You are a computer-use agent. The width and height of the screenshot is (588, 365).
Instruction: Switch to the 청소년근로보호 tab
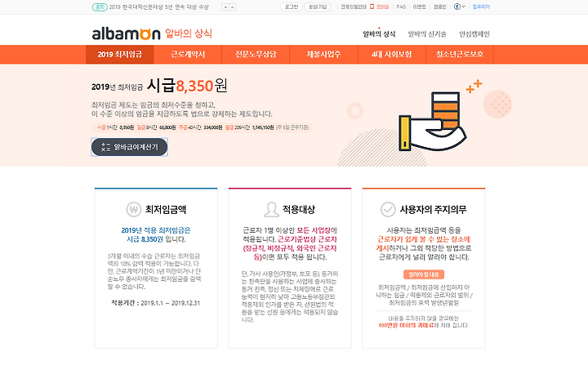[x=459, y=55]
